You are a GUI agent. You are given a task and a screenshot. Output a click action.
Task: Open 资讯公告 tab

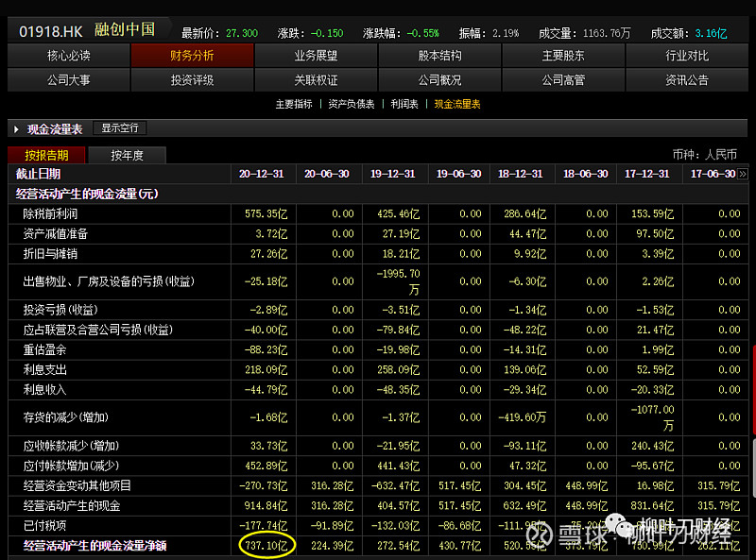click(x=687, y=80)
